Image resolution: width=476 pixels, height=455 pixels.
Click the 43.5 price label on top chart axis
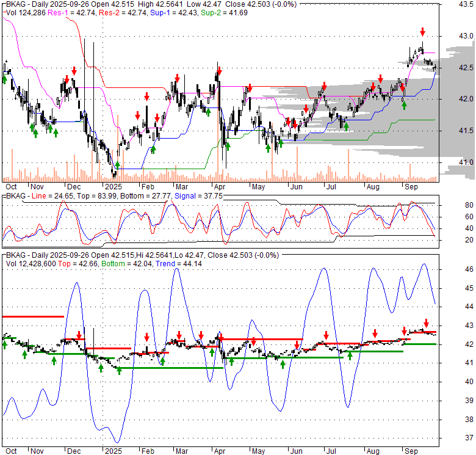pos(466,4)
